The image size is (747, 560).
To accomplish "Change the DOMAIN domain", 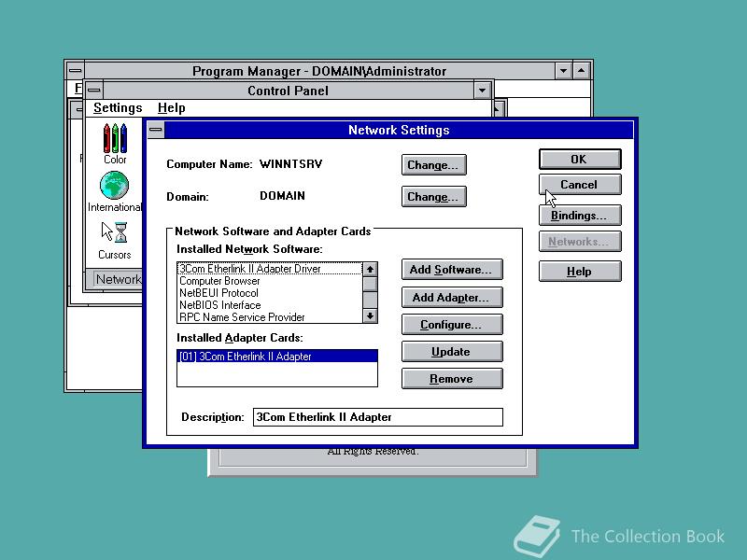I will pos(433,196).
